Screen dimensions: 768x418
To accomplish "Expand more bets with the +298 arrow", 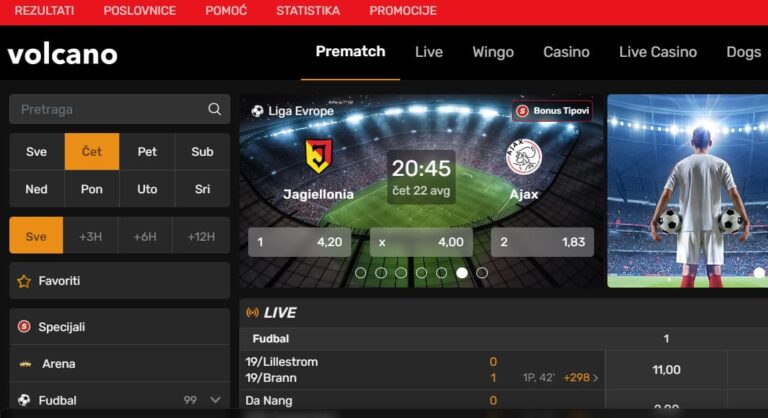I will click(x=596, y=378).
